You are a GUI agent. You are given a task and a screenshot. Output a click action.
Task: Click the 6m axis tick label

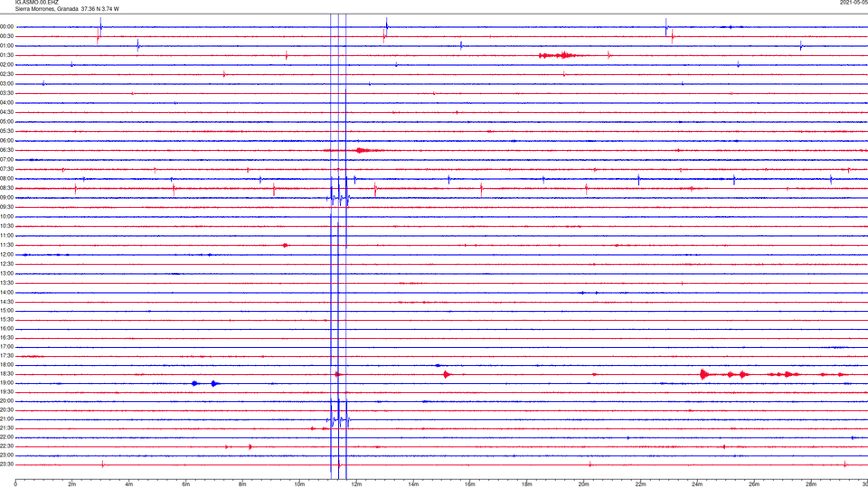click(x=186, y=484)
